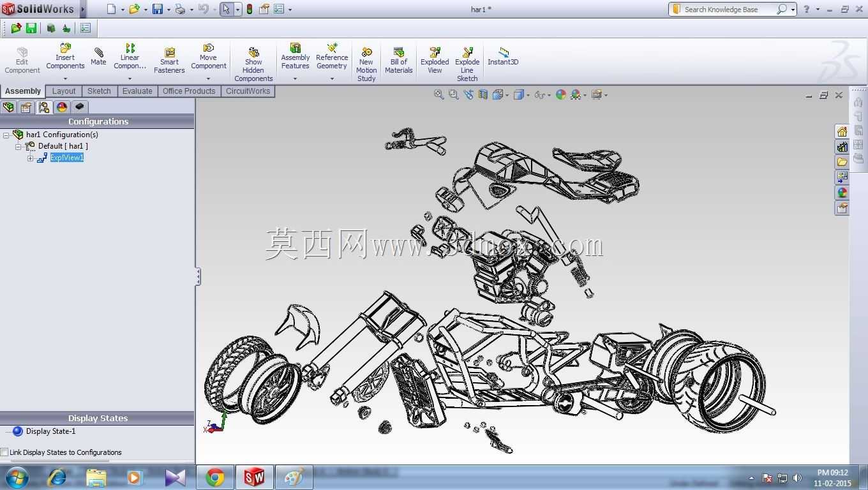This screenshot has width=868, height=490.
Task: Open the Apply Scene dropdown arrow
Action: tap(585, 95)
